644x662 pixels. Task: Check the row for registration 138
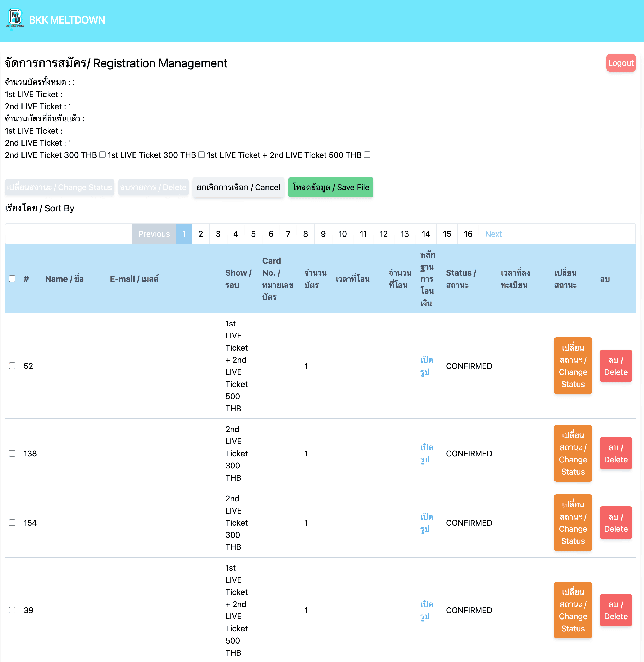pyautogui.click(x=12, y=453)
